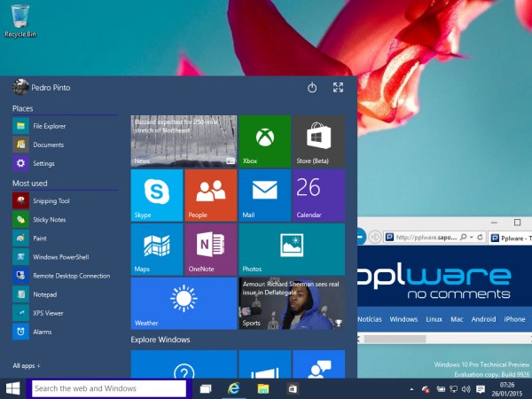Screen dimensions: 532x399
Task: Launch the OneNote tile
Action: click(x=211, y=249)
